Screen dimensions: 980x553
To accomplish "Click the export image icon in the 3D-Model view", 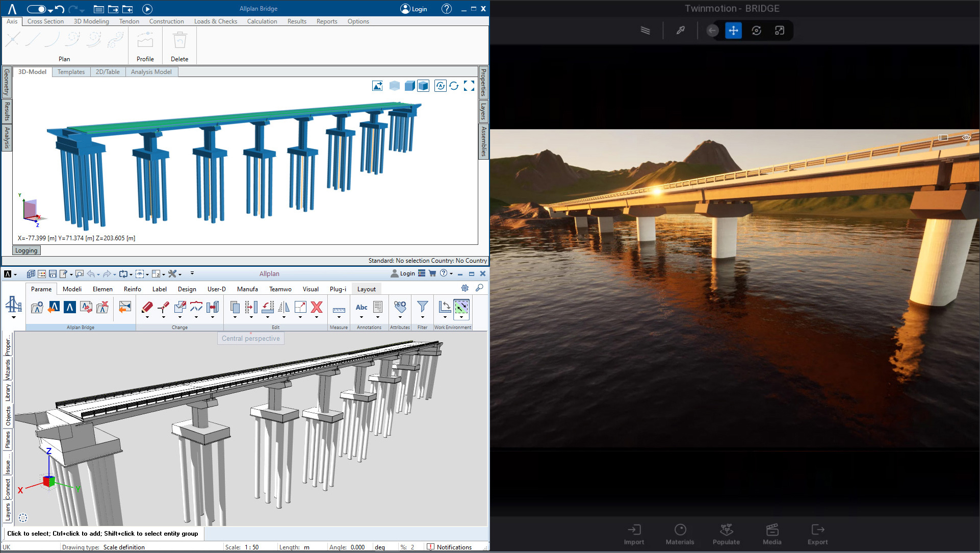I will 377,86.
